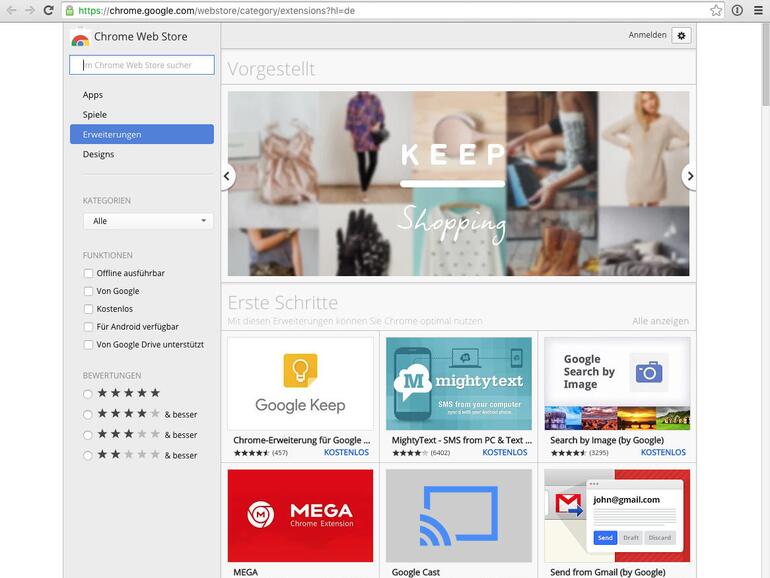This screenshot has height=578, width=770.
Task: Go to next featured banner slide
Action: click(690, 176)
